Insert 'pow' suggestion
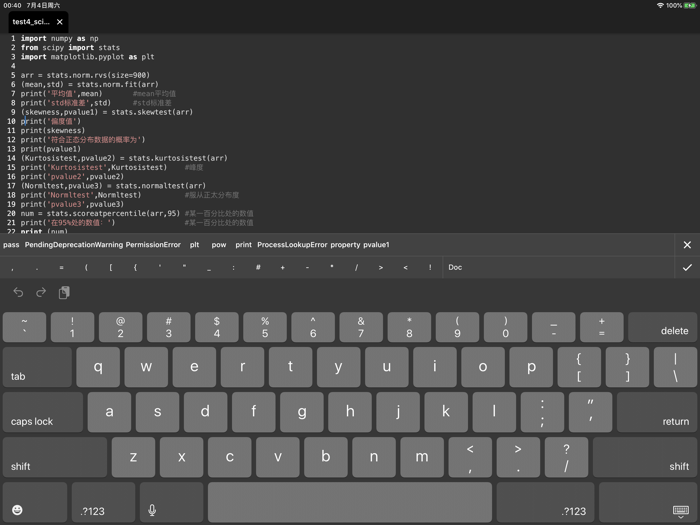 (x=219, y=245)
